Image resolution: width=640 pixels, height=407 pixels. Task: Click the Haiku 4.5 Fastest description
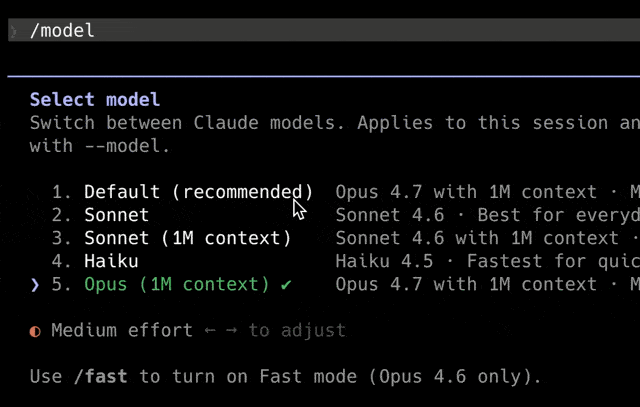click(x=486, y=262)
